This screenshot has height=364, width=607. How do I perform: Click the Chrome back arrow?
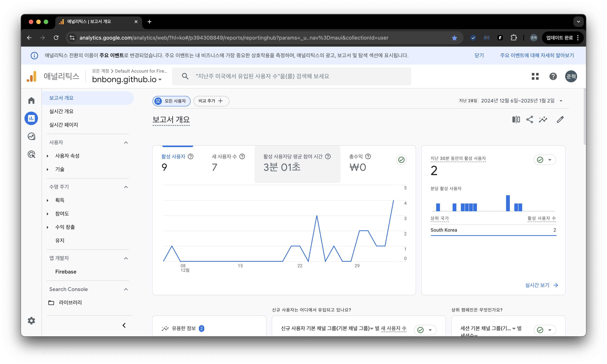(x=29, y=38)
